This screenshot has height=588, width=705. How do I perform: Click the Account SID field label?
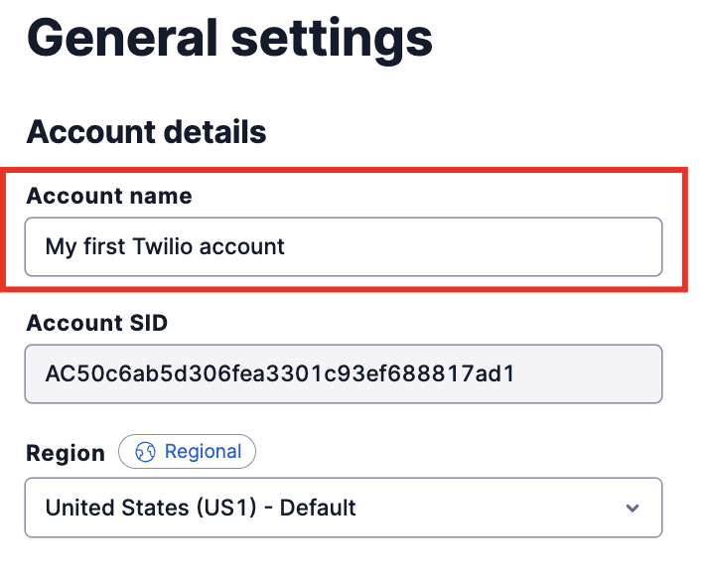97,322
